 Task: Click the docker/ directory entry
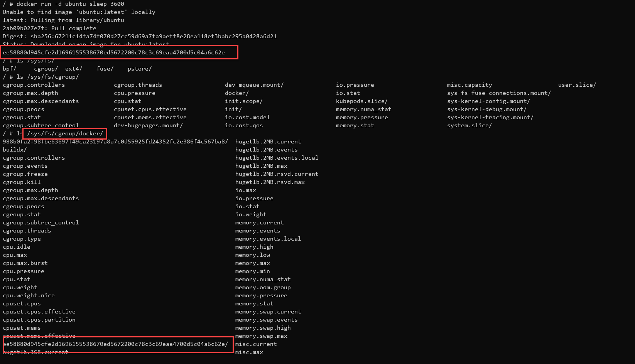pos(236,93)
